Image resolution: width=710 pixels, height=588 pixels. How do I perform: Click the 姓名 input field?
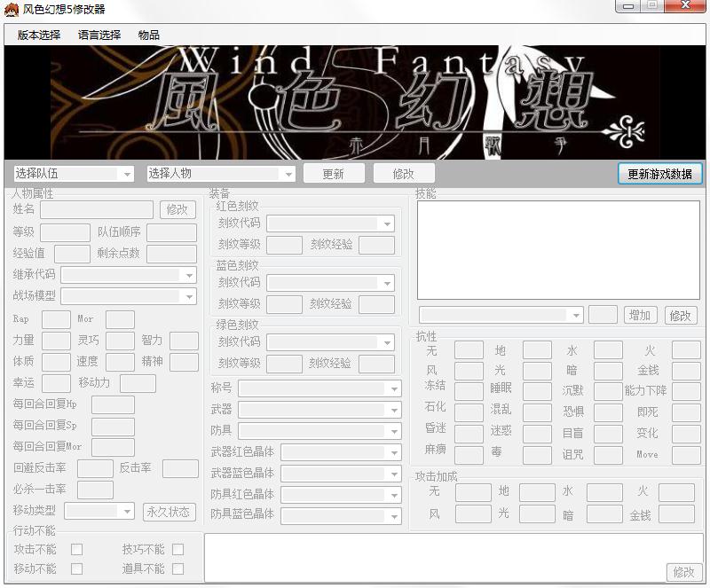pos(97,209)
